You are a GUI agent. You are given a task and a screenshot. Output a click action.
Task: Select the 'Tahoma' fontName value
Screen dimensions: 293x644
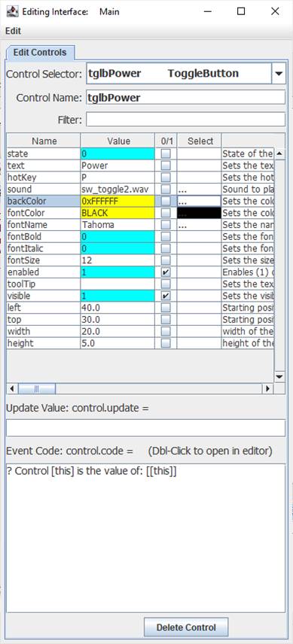pyautogui.click(x=118, y=225)
